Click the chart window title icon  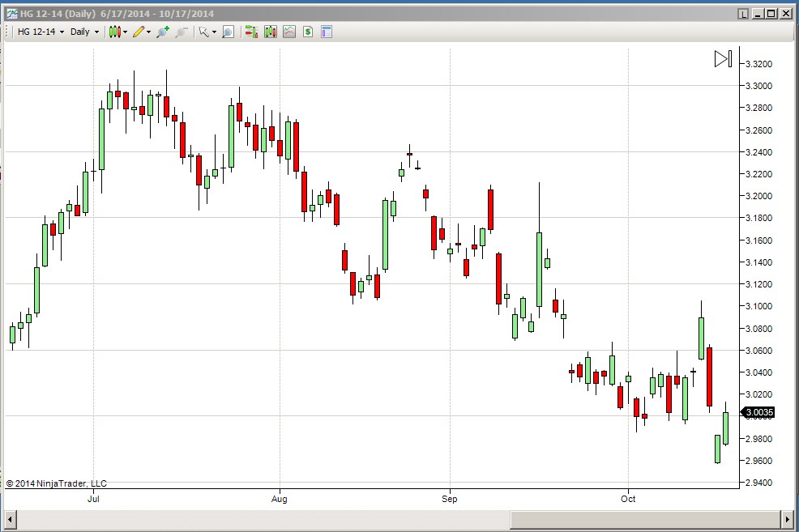click(x=11, y=14)
